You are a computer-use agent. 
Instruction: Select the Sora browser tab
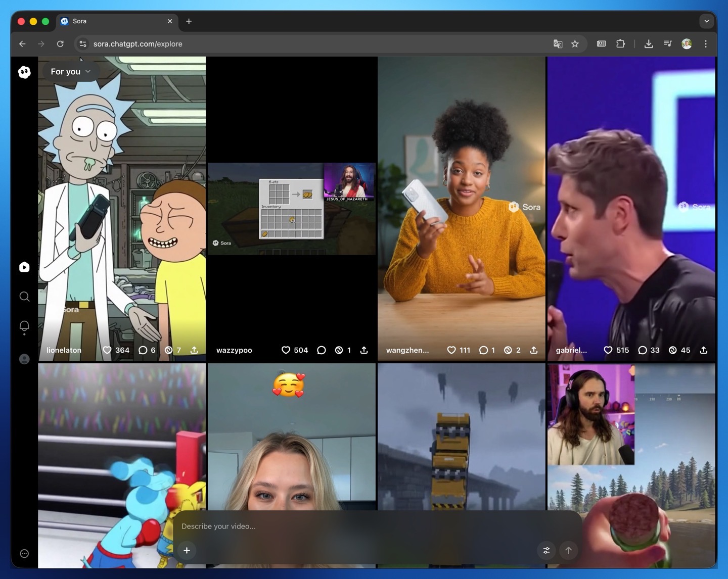click(x=116, y=21)
